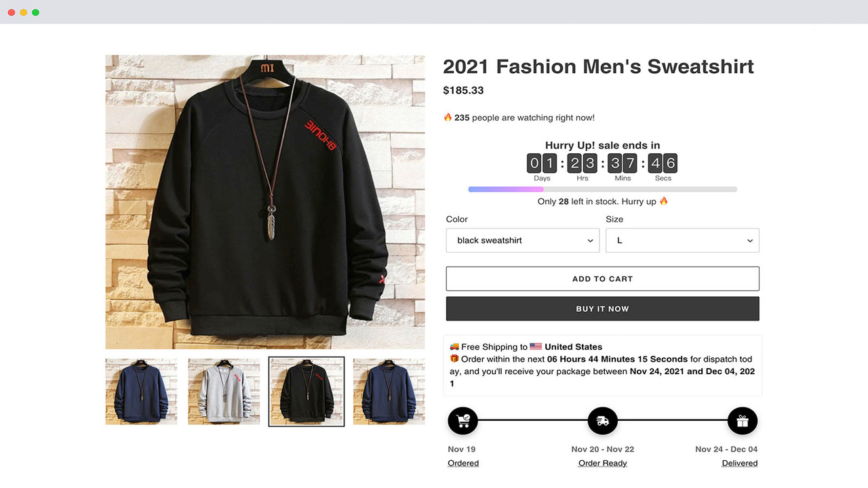Expand the black sweatshirt color selector chevron
868x488 pixels.
click(x=589, y=240)
